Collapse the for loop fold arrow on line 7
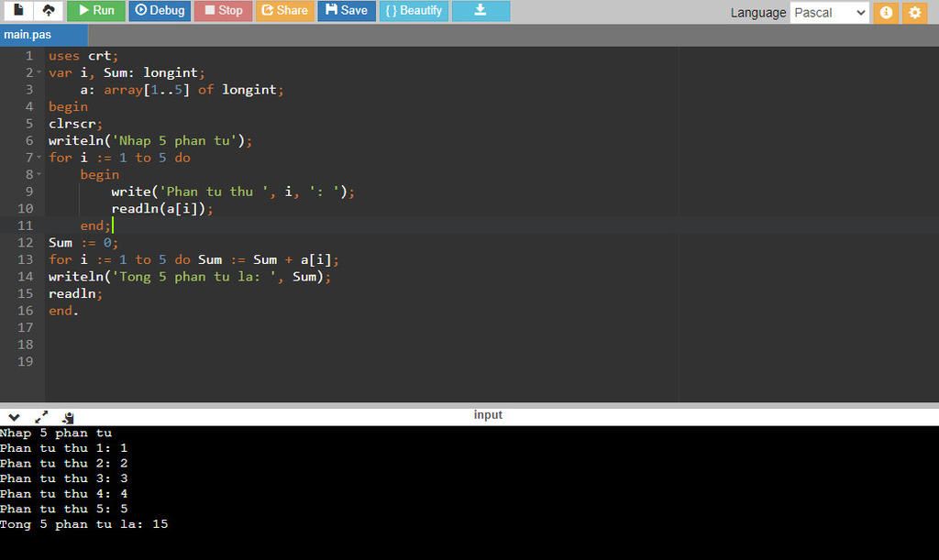This screenshot has height=560, width=939. click(39, 158)
